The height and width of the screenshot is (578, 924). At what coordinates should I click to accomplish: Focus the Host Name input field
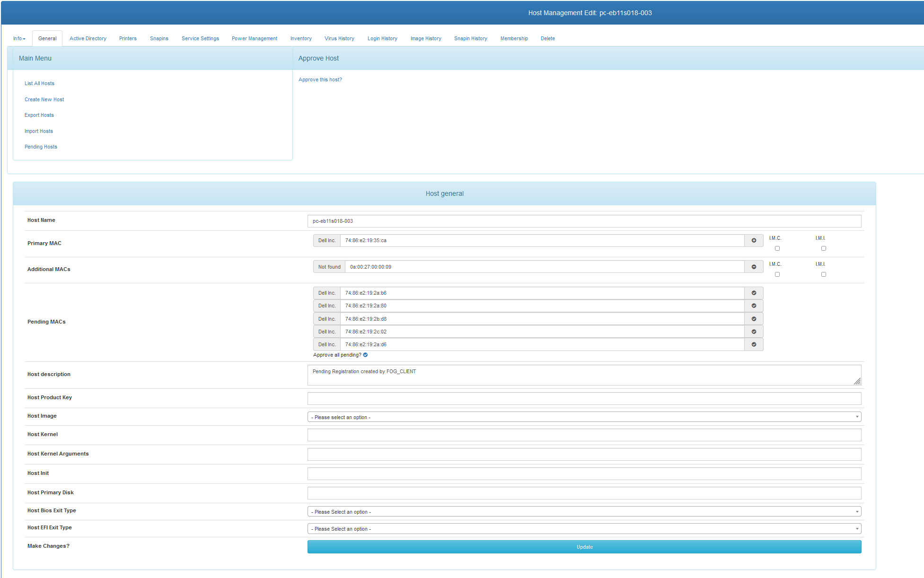(x=584, y=221)
